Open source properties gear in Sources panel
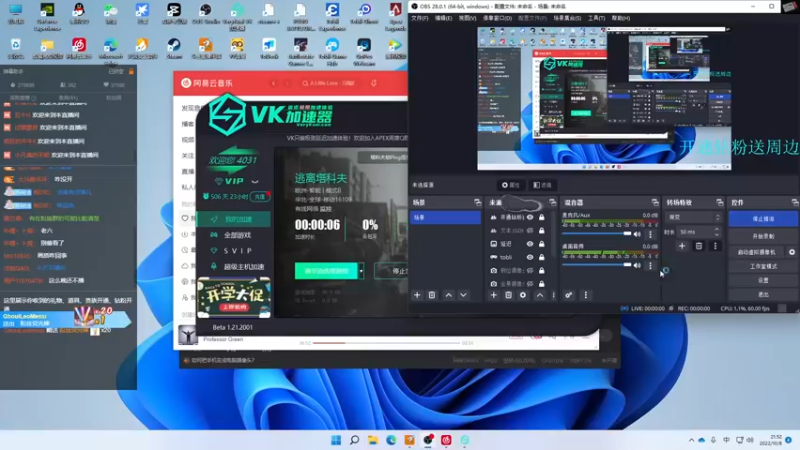 pyautogui.click(x=523, y=295)
